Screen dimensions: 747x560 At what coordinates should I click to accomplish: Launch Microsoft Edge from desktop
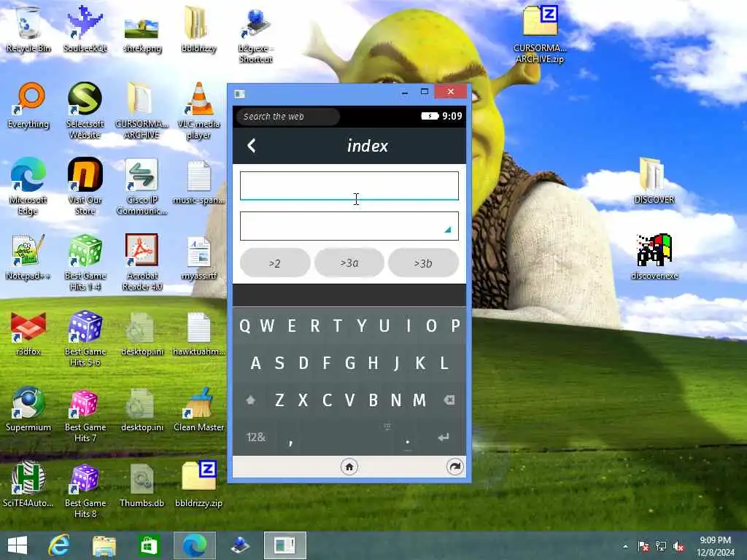pyautogui.click(x=28, y=186)
